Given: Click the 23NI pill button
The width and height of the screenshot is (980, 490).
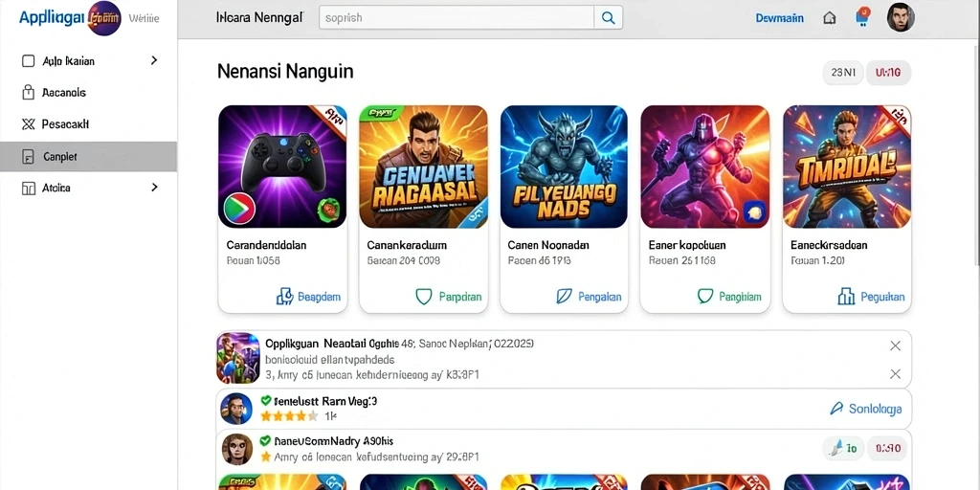Looking at the screenshot, I should tap(843, 73).
